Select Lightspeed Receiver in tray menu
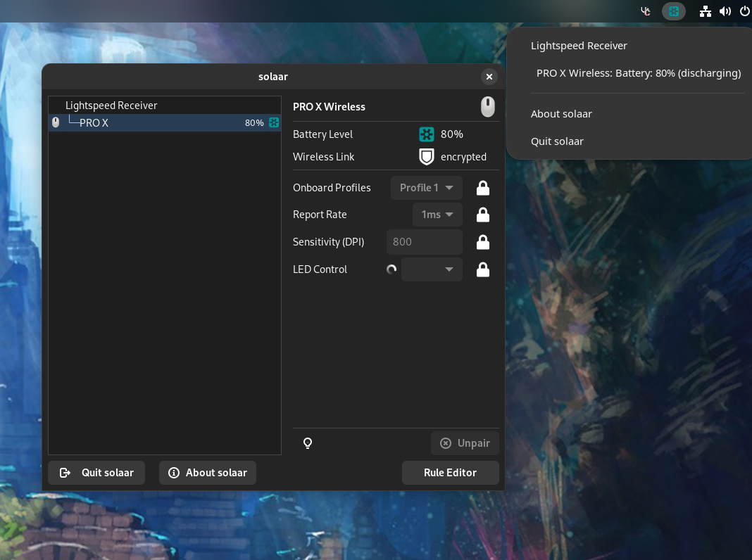 click(579, 46)
